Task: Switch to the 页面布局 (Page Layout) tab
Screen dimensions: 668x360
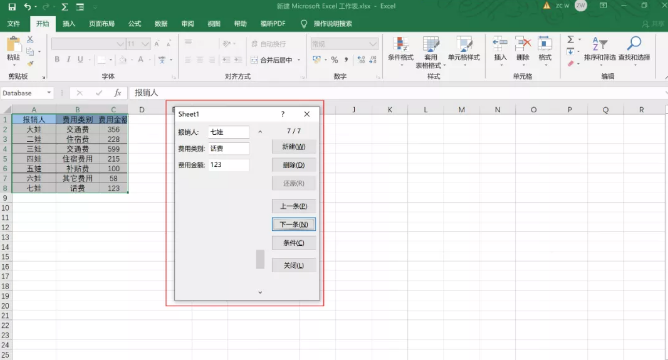Action: [102, 24]
